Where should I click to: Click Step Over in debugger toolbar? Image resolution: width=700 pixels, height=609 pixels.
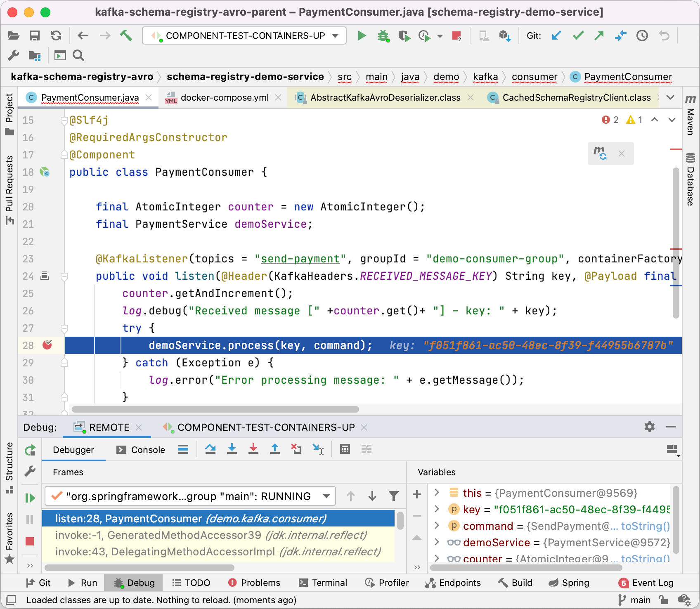[210, 449]
